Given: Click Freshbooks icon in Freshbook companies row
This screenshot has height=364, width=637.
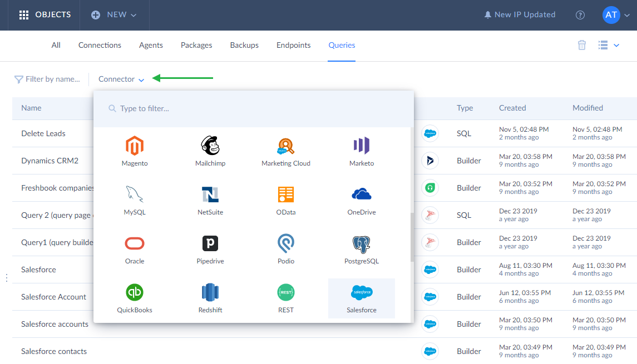Looking at the screenshot, I should [430, 188].
